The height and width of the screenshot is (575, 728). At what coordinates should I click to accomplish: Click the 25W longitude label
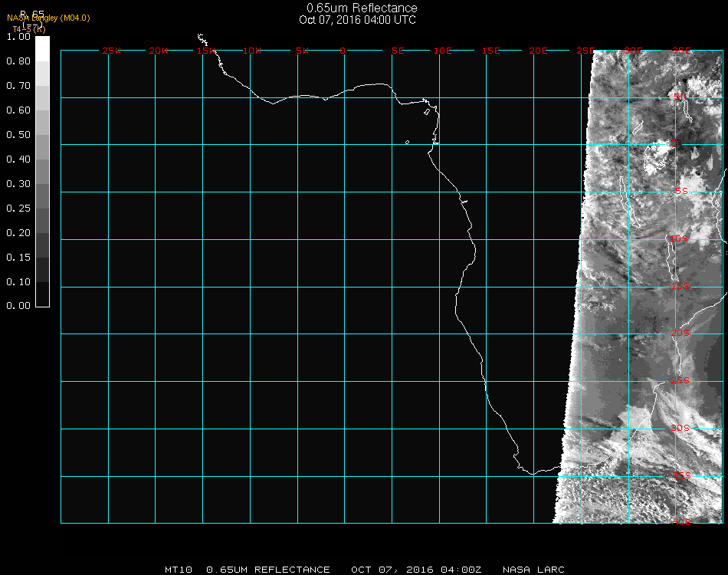(x=111, y=51)
